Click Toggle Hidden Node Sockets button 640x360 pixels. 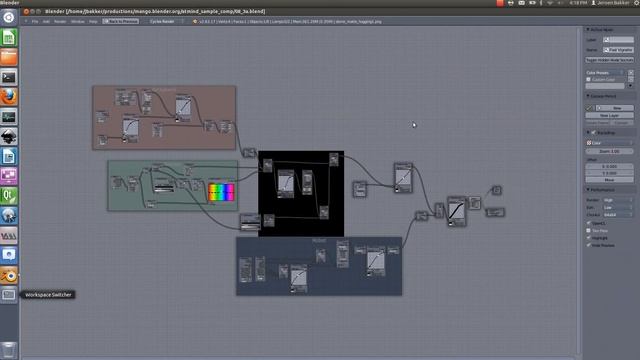tap(610, 60)
